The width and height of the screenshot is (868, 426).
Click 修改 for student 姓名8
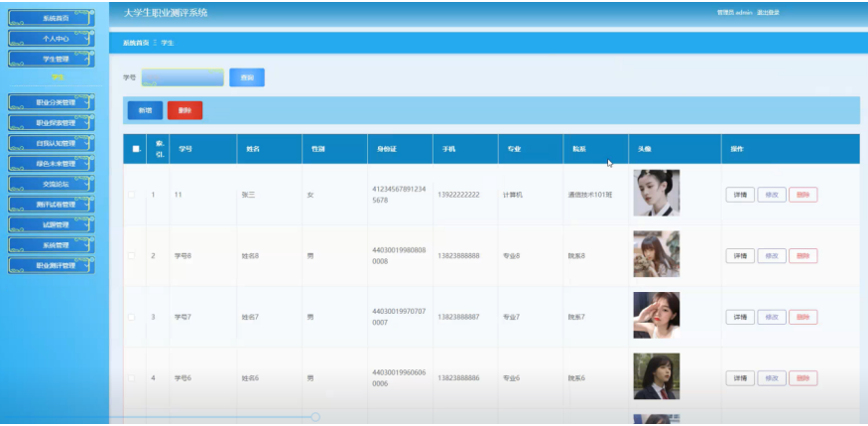pos(772,256)
